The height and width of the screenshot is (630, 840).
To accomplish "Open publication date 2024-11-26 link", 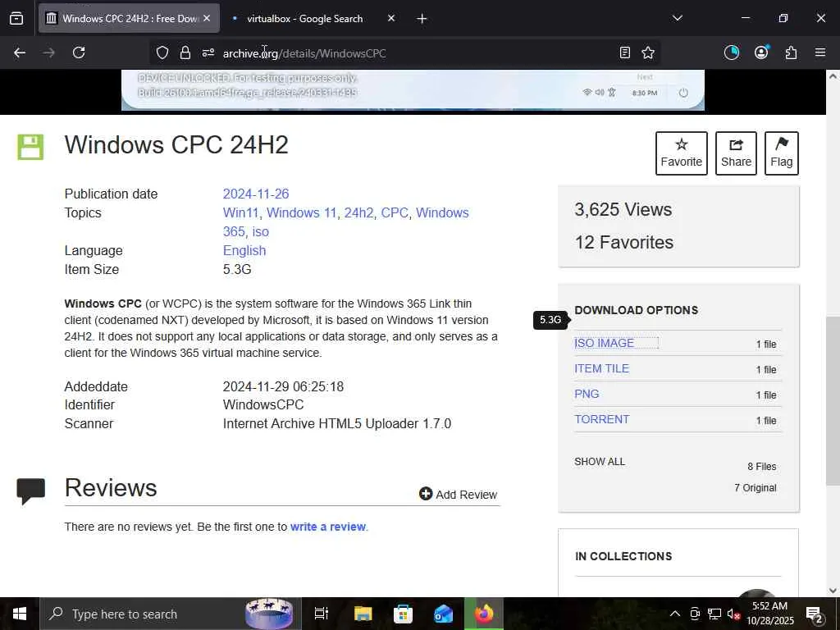I will pos(256,194).
